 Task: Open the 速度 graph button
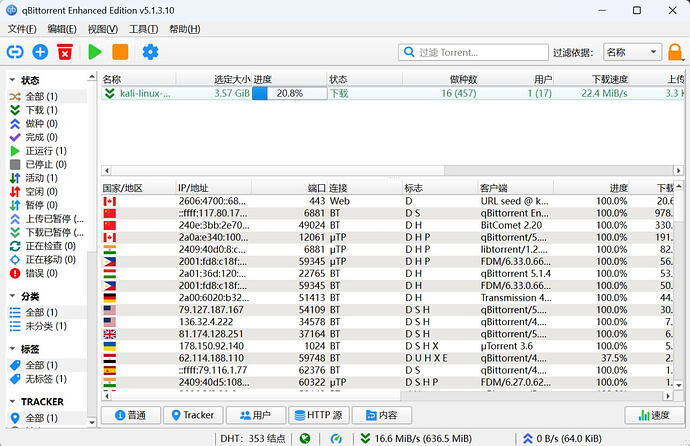(654, 415)
